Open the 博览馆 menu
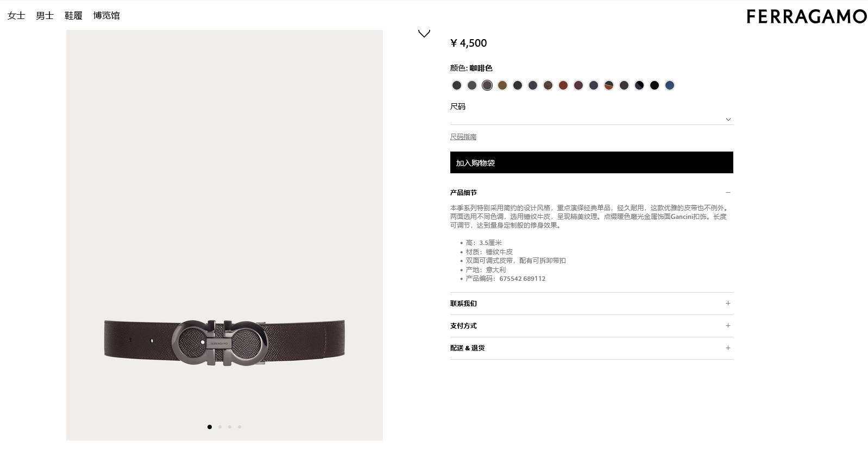 click(x=106, y=16)
